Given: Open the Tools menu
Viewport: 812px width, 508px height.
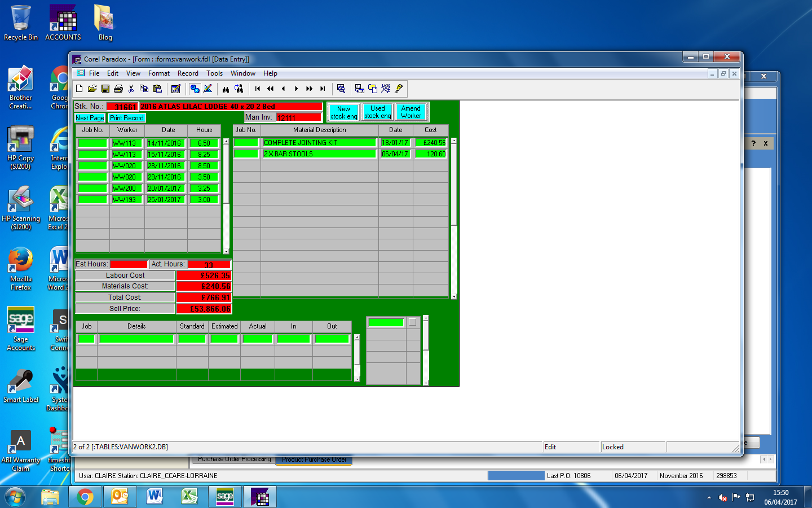Looking at the screenshot, I should tap(214, 73).
